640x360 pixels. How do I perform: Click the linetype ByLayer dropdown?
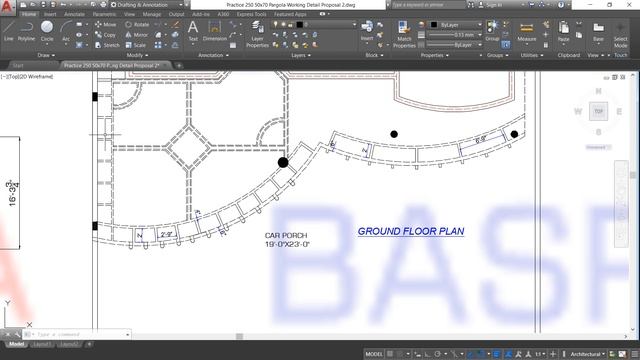click(455, 45)
